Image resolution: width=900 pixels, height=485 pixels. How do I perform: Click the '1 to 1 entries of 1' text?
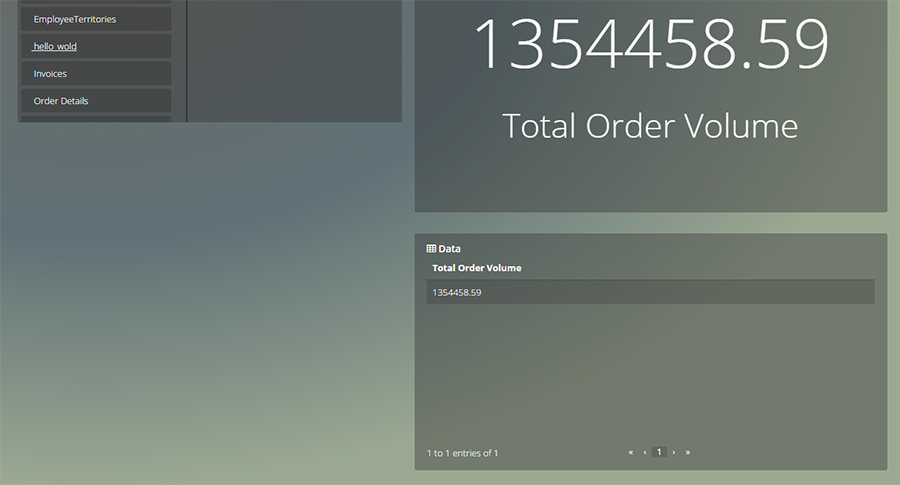point(463,453)
